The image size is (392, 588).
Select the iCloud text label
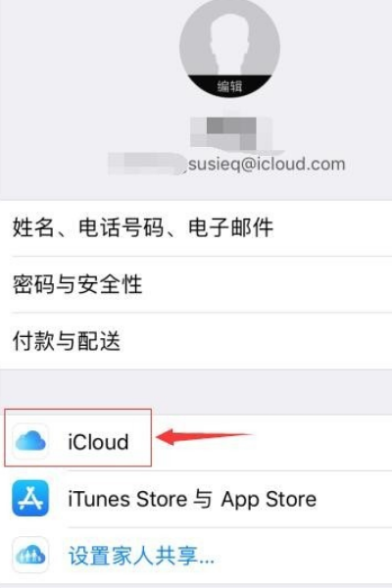pyautogui.click(x=98, y=442)
